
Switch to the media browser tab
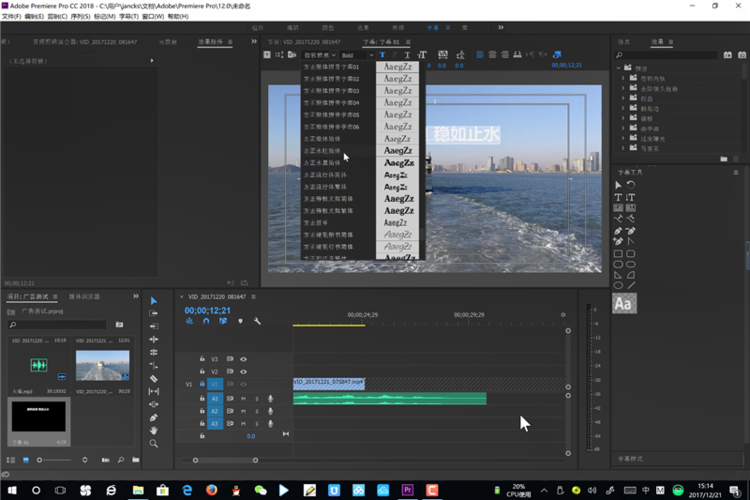(x=85, y=297)
